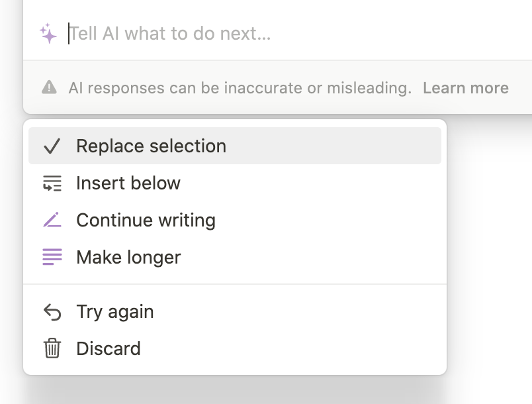
Task: Click the warning triangle icon
Action: pos(49,87)
